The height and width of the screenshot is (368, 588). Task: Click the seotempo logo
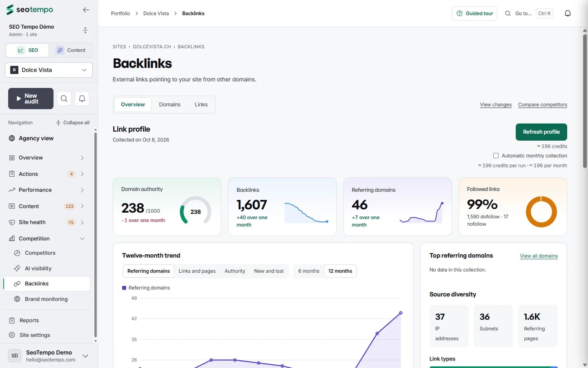pyautogui.click(x=29, y=9)
